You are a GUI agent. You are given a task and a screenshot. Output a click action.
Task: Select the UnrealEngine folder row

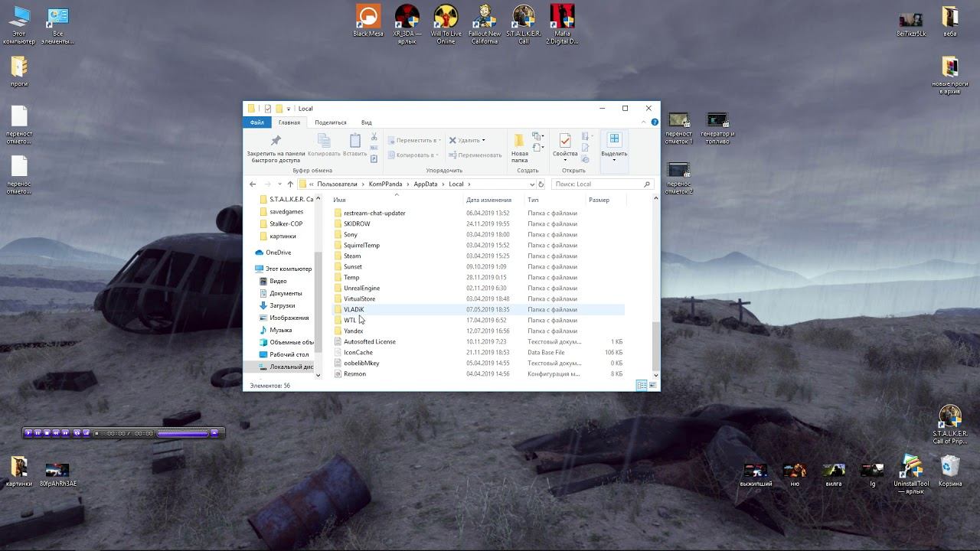[x=478, y=288]
